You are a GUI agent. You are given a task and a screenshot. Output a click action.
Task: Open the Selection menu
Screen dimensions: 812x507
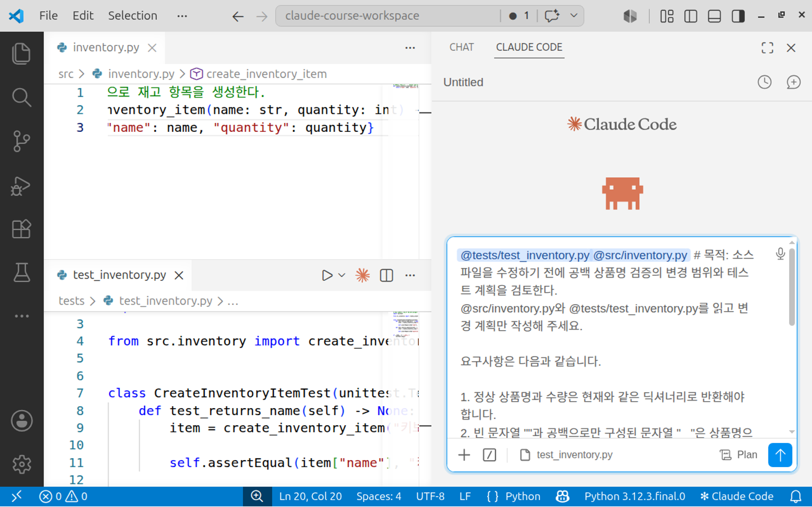click(x=132, y=16)
